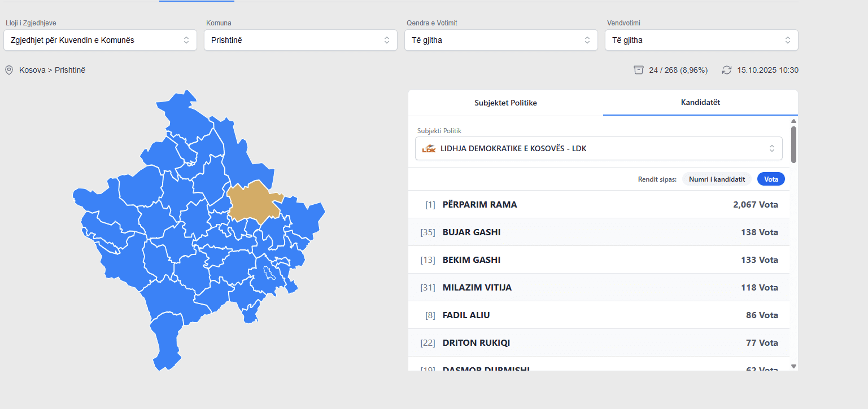Click the refresh icon next to timestamp
This screenshot has width=868, height=409.
[x=727, y=70]
